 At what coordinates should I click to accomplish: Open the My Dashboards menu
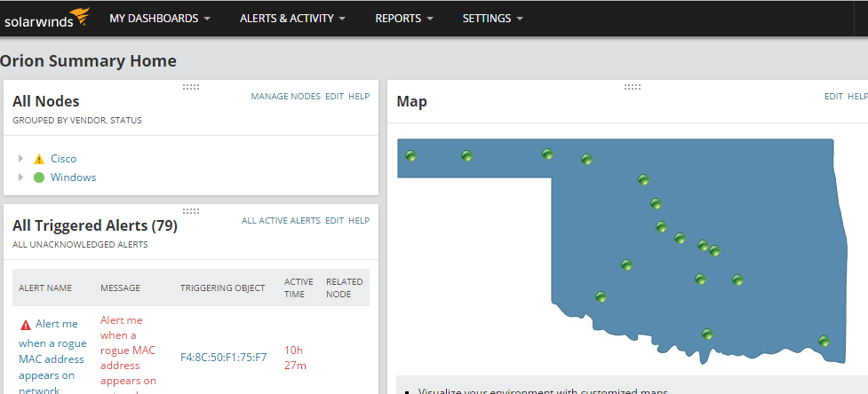160,19
